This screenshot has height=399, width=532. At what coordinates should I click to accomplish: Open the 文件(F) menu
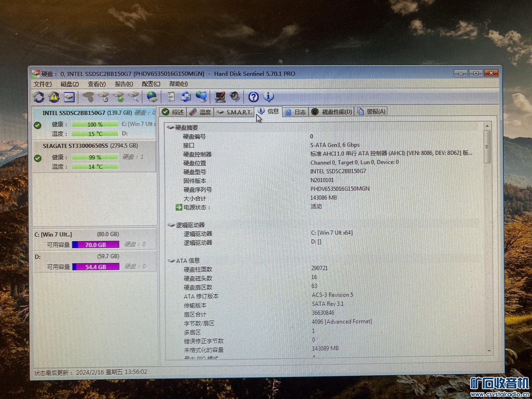(43, 84)
